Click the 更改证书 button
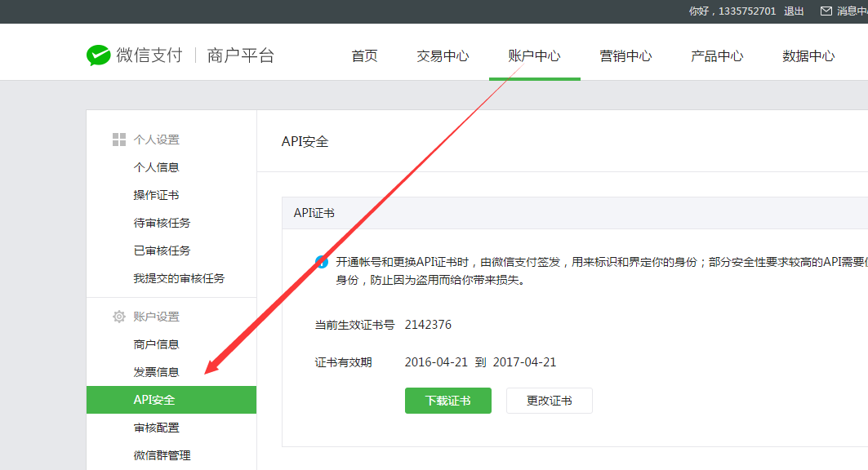 pyautogui.click(x=550, y=401)
